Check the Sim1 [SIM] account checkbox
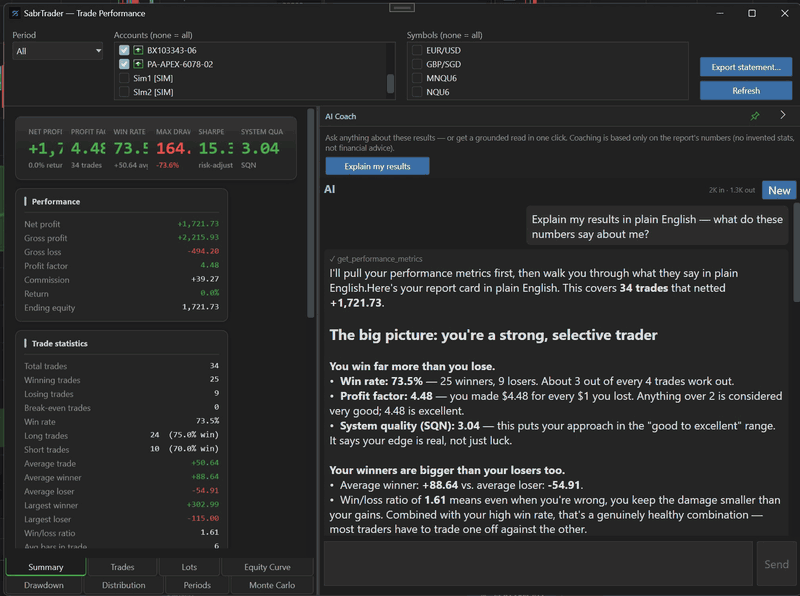 tap(123, 78)
